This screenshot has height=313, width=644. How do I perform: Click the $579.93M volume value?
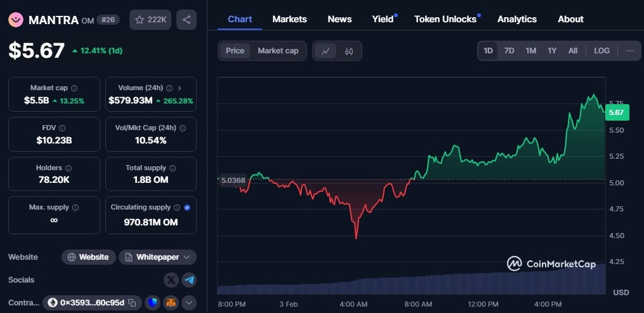[x=130, y=101]
